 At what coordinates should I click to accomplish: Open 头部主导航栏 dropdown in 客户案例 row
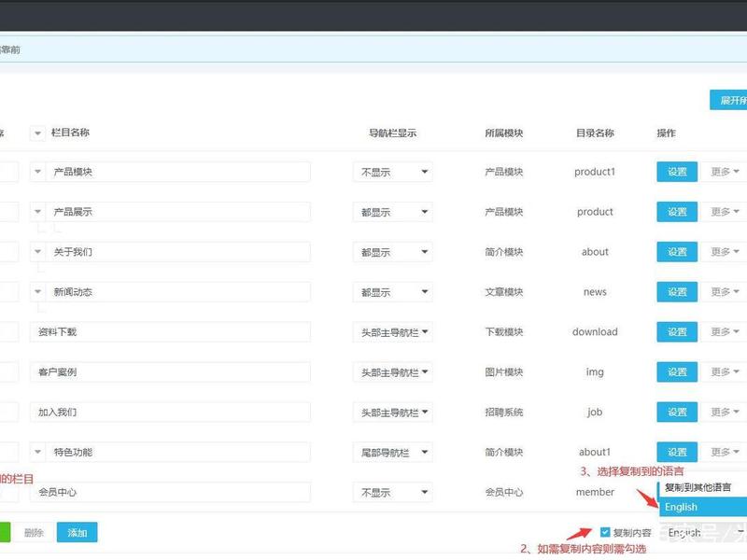(392, 371)
